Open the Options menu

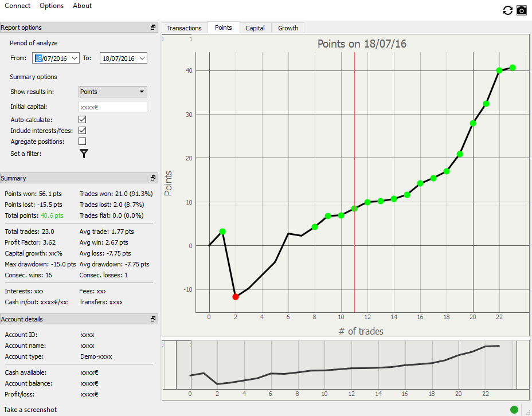click(52, 6)
